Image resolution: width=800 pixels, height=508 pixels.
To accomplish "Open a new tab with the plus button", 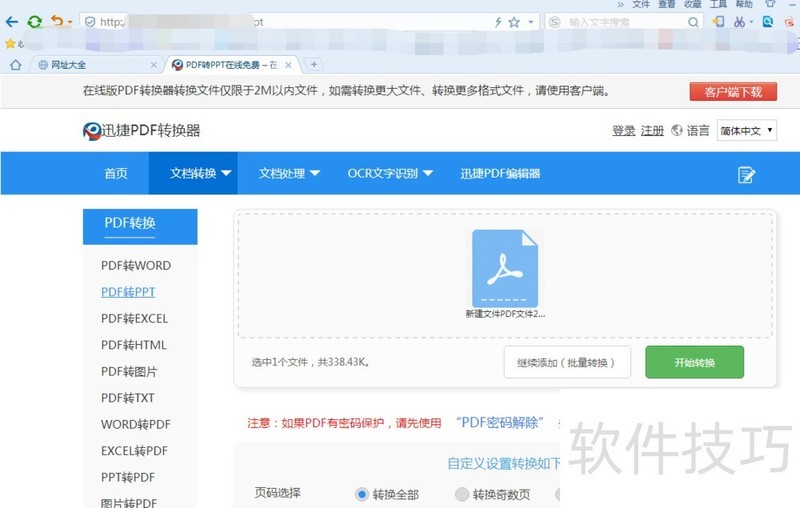I will [314, 65].
